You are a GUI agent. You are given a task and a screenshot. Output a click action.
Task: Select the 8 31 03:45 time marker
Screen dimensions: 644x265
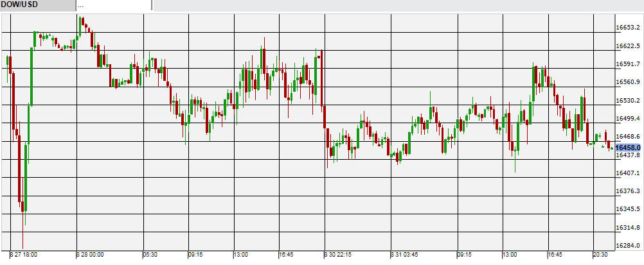pyautogui.click(x=405, y=255)
